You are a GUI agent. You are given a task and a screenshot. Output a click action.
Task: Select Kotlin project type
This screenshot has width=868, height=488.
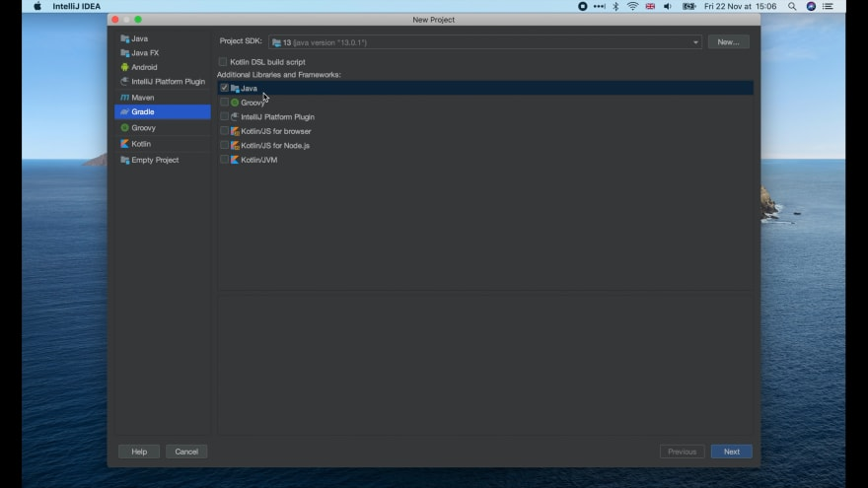click(x=162, y=144)
